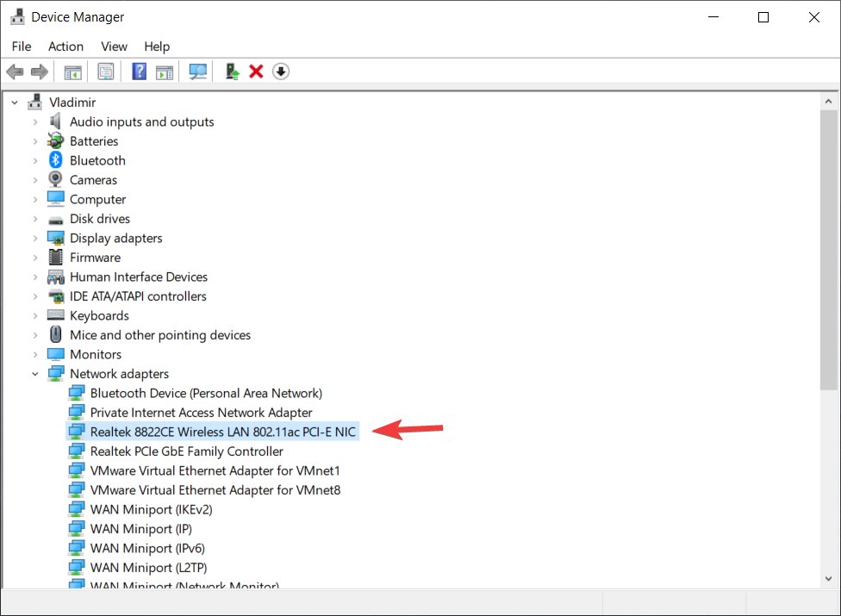This screenshot has width=841, height=616.
Task: Open the Properties toolbar icon
Action: [106, 72]
